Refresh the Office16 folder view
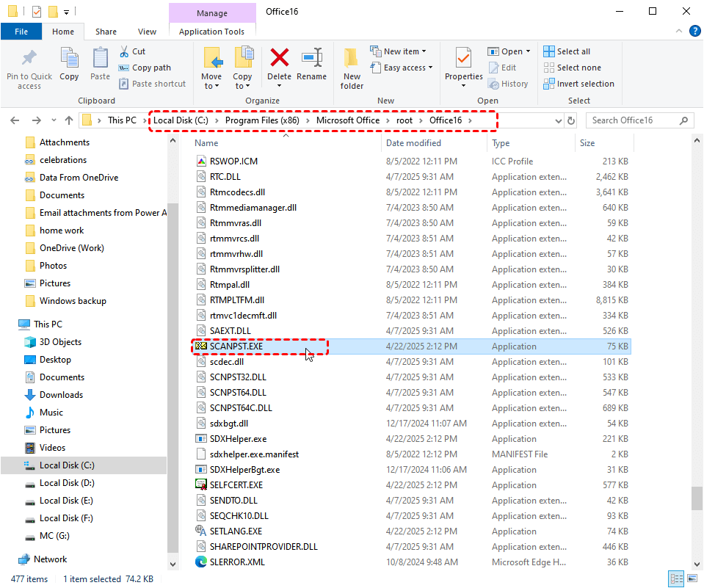Image resolution: width=704 pixels, height=588 pixels. pyautogui.click(x=571, y=120)
